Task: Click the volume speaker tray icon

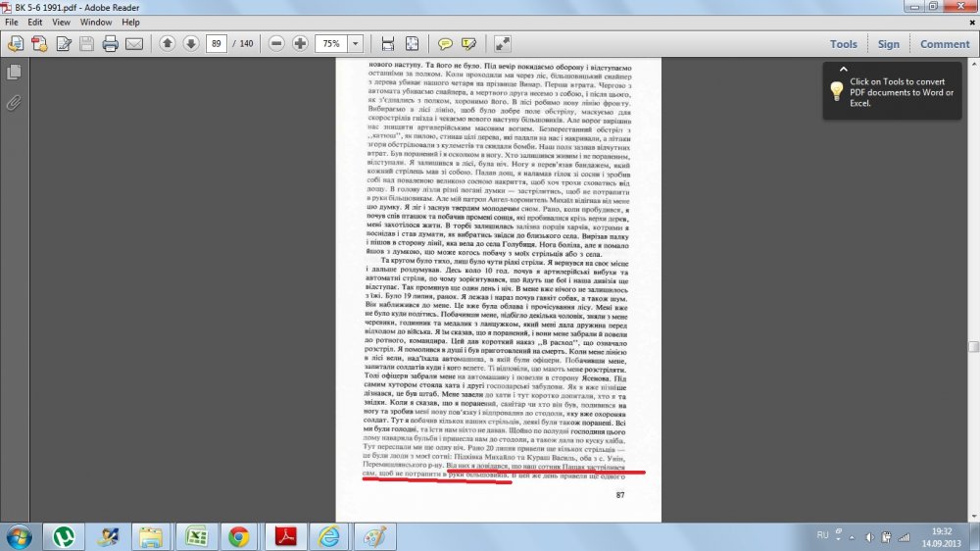Action: [869, 537]
